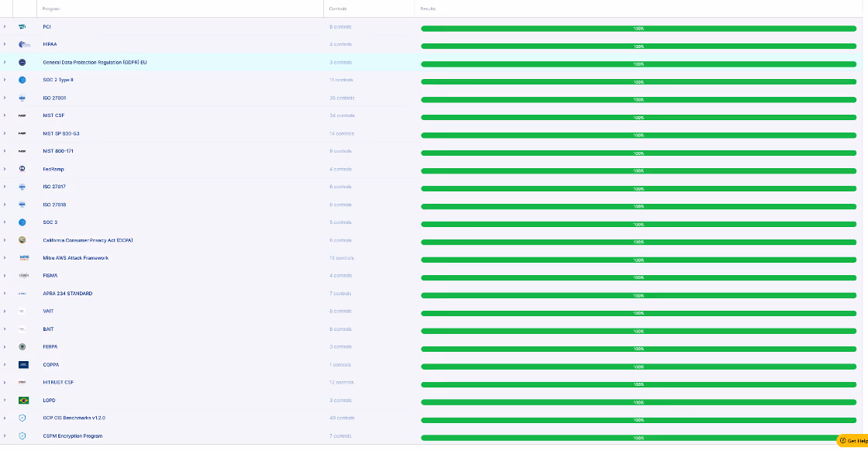Expand the FedRamp row chevron

(x=5, y=169)
